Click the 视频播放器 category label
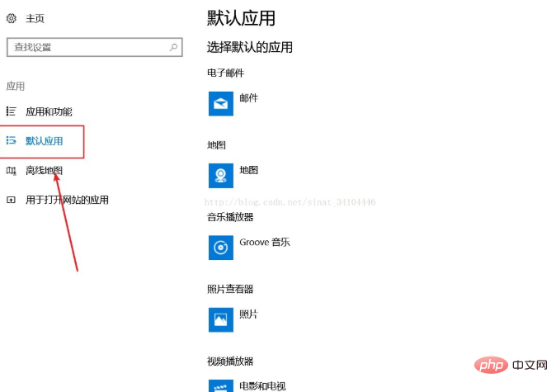This screenshot has height=392, width=556. (230, 361)
